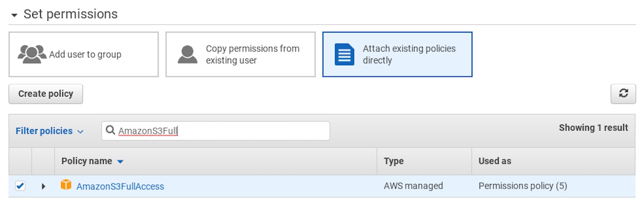Select Attach existing policies directly option

click(x=409, y=54)
